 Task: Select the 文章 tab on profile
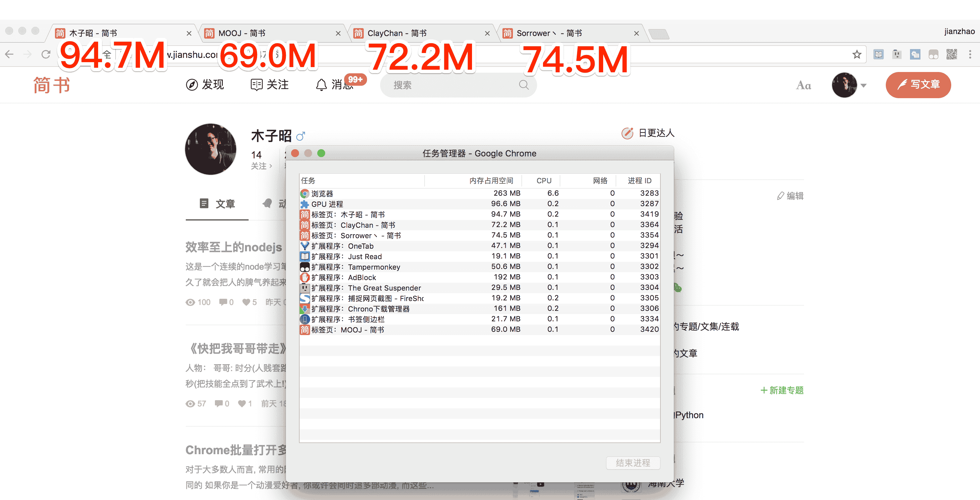217,204
